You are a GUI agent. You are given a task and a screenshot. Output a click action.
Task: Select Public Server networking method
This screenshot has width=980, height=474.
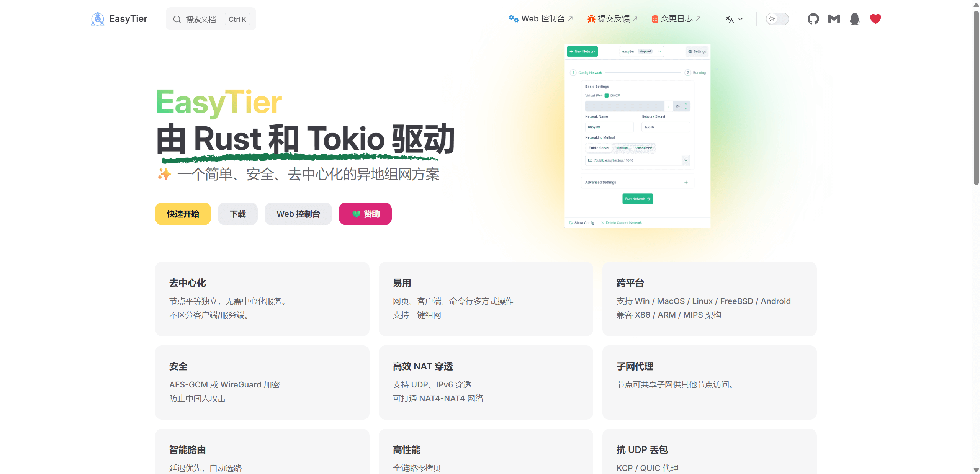[599, 148]
